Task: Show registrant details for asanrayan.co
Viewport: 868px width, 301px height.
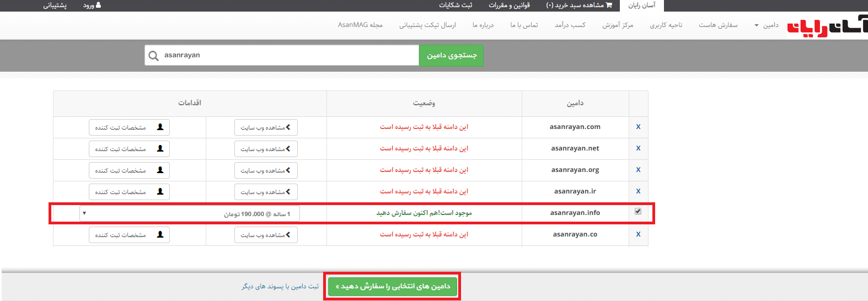Action: pos(129,235)
